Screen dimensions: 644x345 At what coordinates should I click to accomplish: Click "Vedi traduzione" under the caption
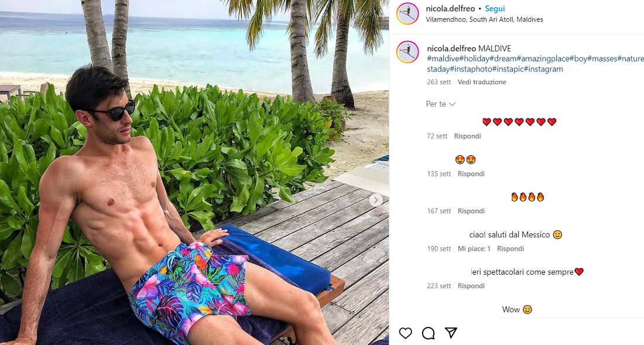click(x=482, y=82)
